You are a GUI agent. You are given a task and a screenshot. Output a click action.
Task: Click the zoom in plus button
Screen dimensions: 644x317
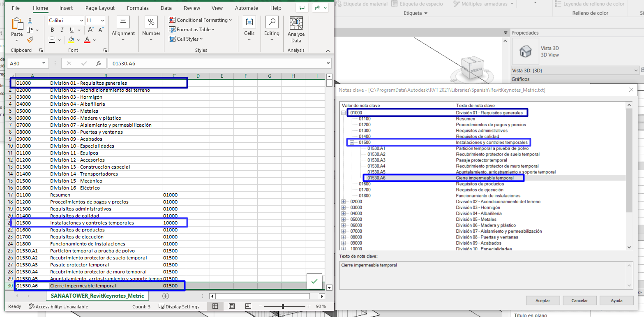pyautogui.click(x=309, y=306)
